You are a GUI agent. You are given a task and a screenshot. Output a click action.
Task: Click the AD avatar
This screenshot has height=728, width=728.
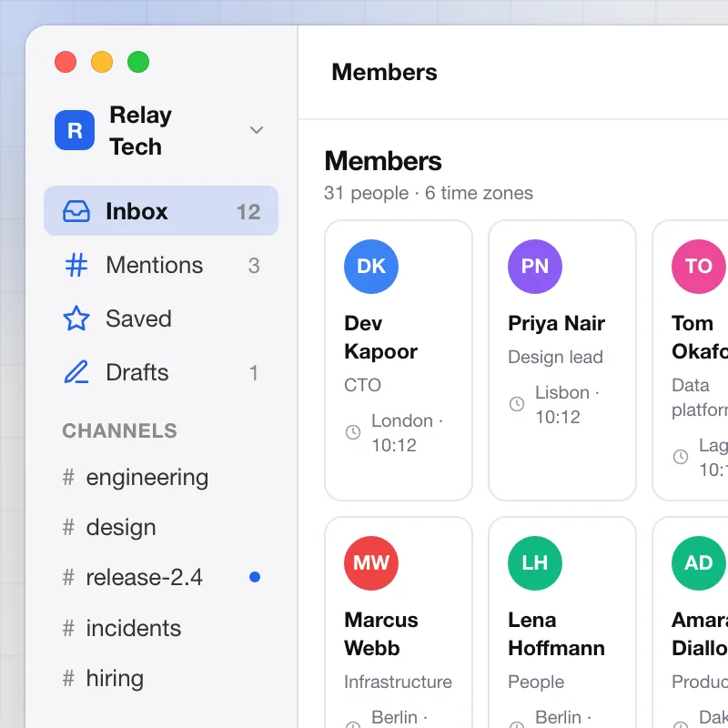click(x=699, y=563)
